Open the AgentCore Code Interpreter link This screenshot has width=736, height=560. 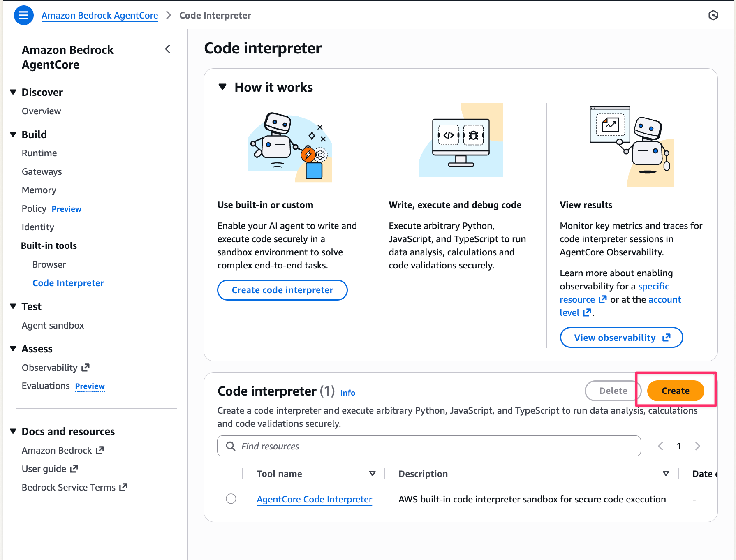314,499
